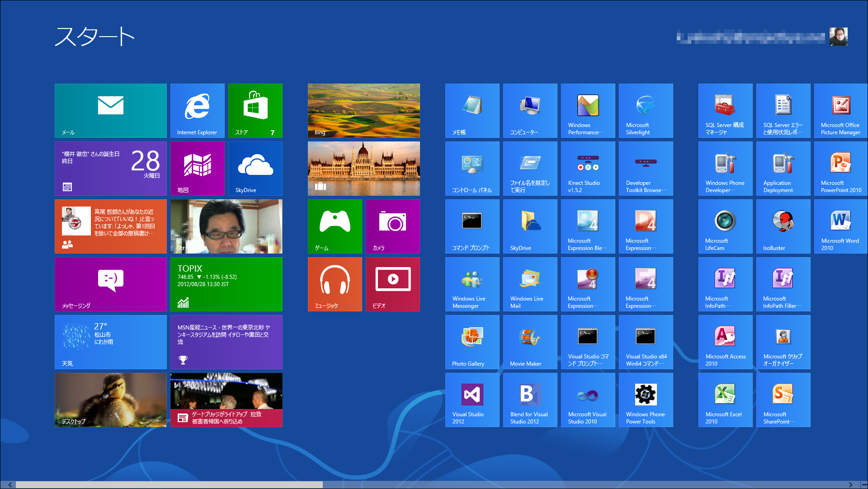Open the news tile about Gate Bridge
The height and width of the screenshot is (489, 868).
pyautogui.click(x=226, y=400)
